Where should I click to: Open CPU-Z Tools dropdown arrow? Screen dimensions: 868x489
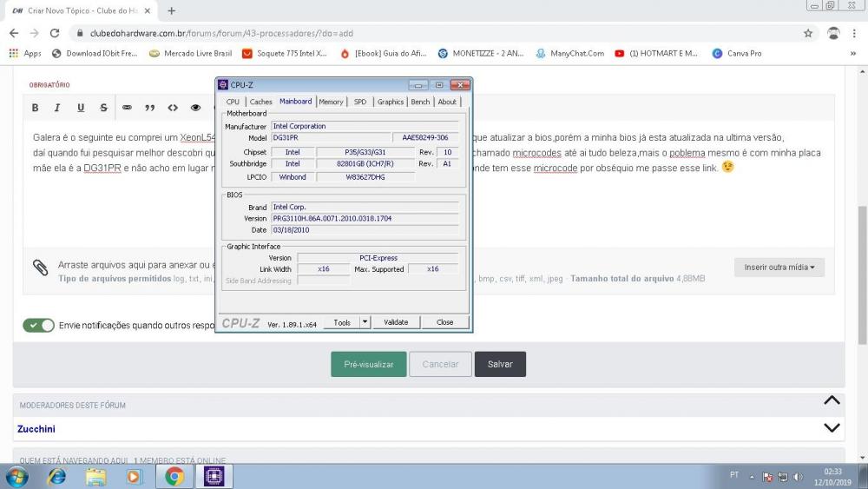pyautogui.click(x=365, y=321)
